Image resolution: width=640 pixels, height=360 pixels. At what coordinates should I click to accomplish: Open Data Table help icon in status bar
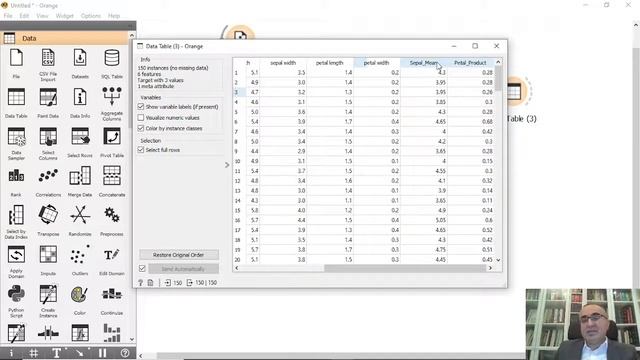pyautogui.click(x=140, y=282)
